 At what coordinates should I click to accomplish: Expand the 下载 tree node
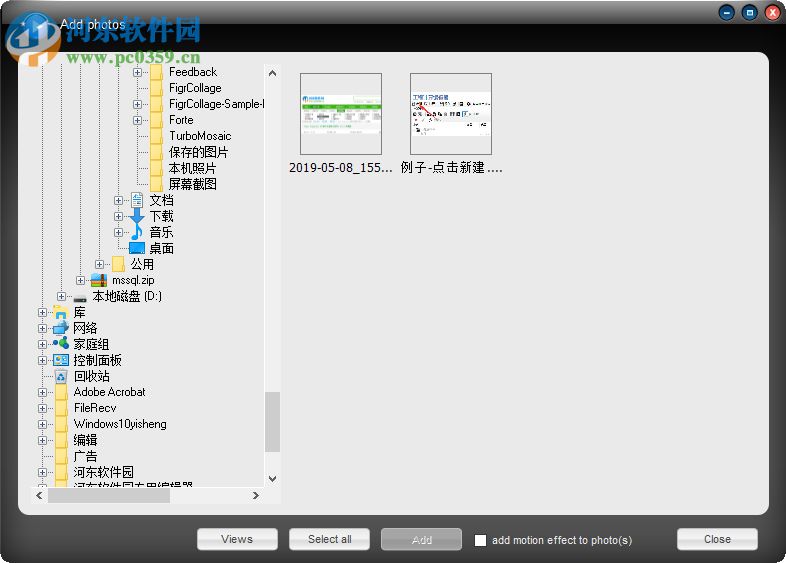click(x=118, y=217)
